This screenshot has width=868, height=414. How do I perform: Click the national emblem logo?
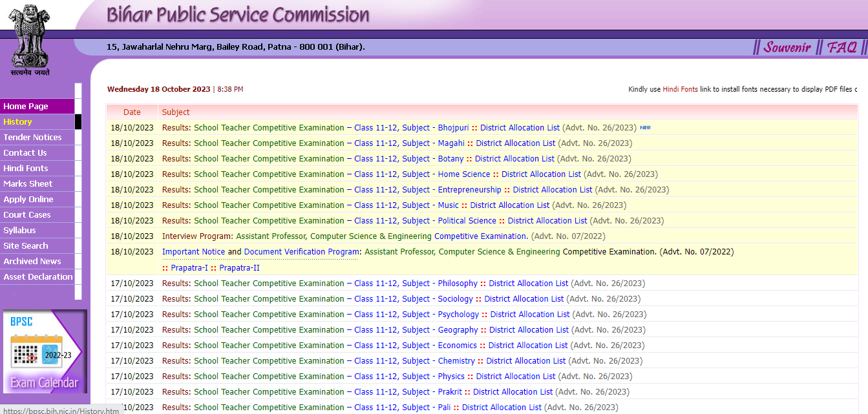coord(30,40)
